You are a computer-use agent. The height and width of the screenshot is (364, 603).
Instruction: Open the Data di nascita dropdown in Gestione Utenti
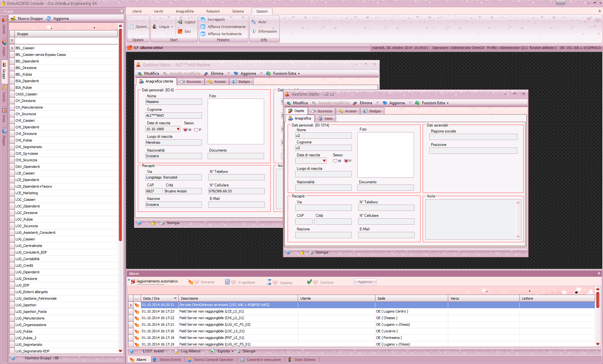pyautogui.click(x=178, y=129)
